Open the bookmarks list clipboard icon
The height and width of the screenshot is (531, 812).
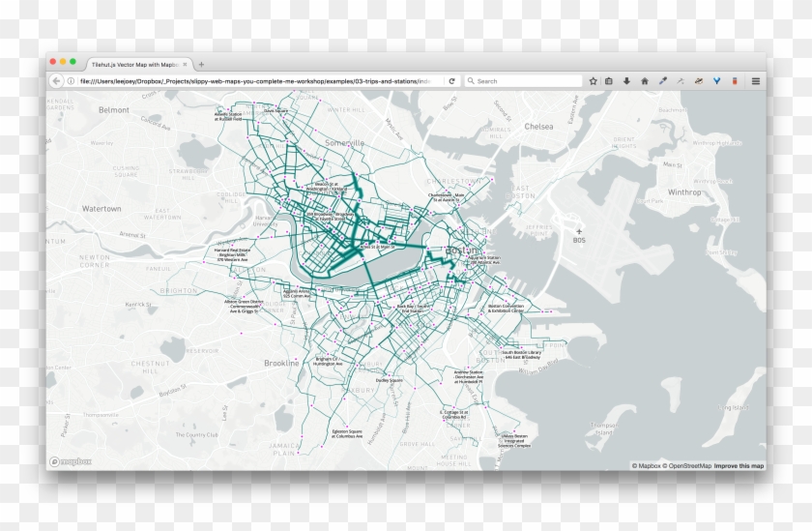(609, 81)
